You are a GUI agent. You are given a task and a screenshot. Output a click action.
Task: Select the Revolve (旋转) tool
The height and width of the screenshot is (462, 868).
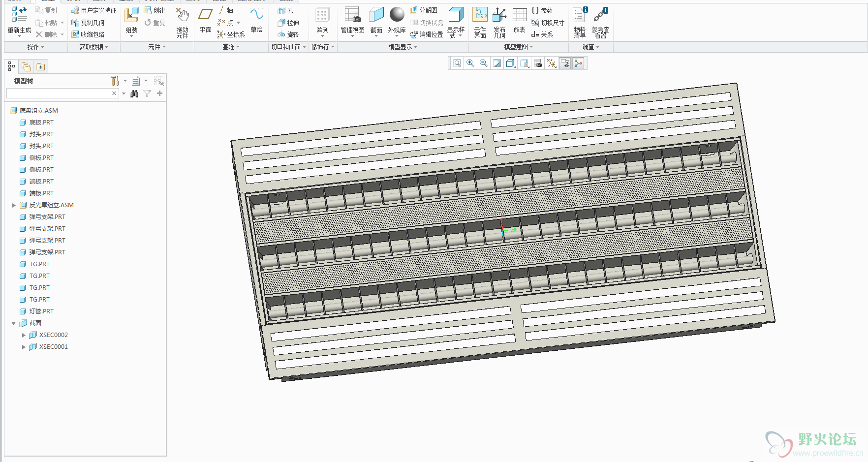click(x=288, y=34)
